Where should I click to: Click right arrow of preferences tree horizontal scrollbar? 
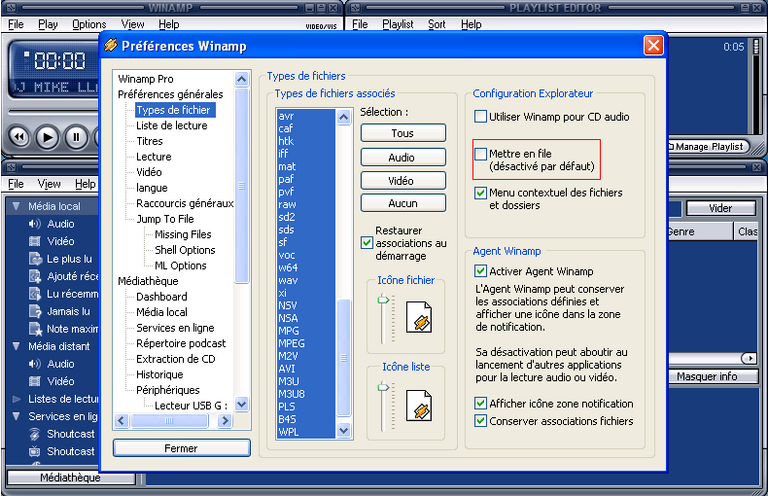click(x=225, y=421)
